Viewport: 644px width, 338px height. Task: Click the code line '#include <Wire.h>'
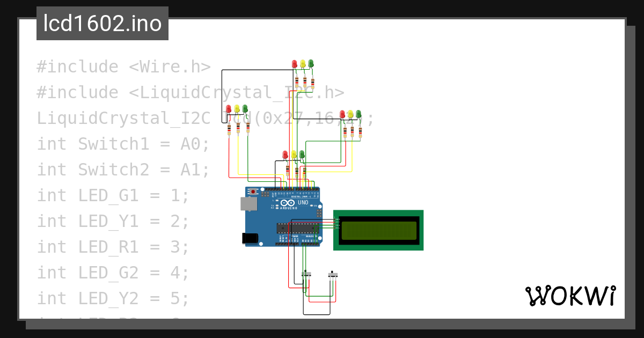tap(123, 67)
